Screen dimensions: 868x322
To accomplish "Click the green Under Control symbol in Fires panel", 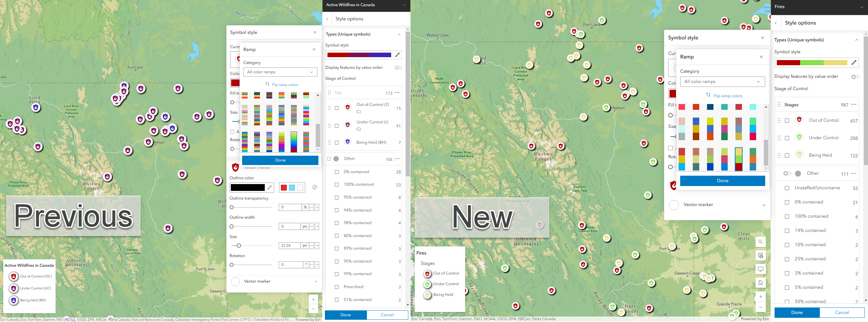I will tap(799, 137).
